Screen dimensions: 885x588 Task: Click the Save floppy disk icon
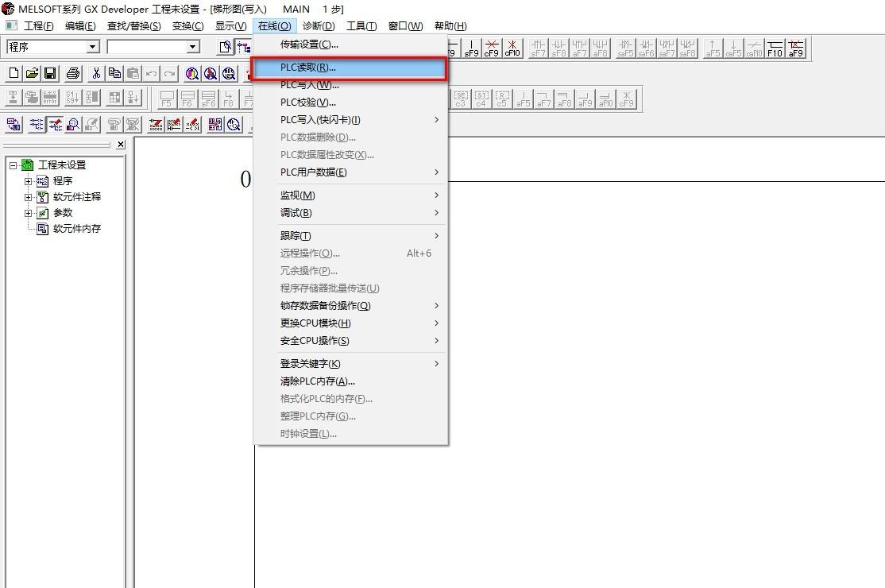point(50,73)
